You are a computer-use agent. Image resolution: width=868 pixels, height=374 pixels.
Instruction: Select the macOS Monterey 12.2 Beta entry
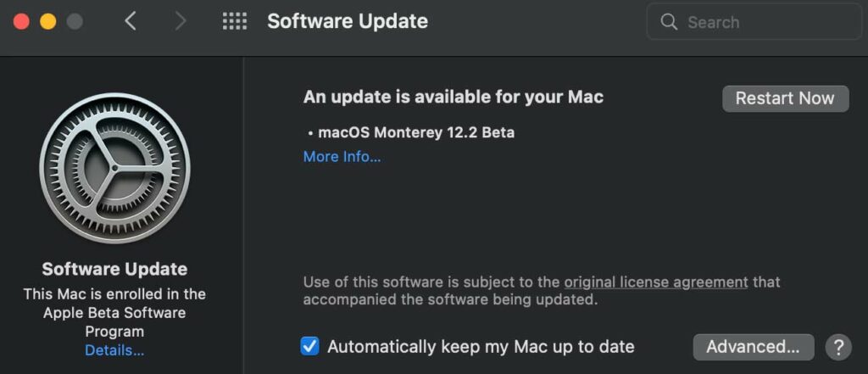[415, 132]
